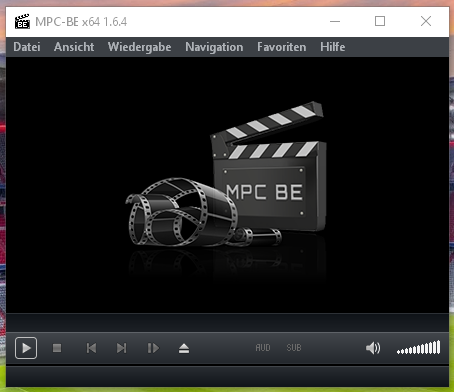Open the Datei menu
Image resolution: width=454 pixels, height=392 pixels.
coord(27,47)
